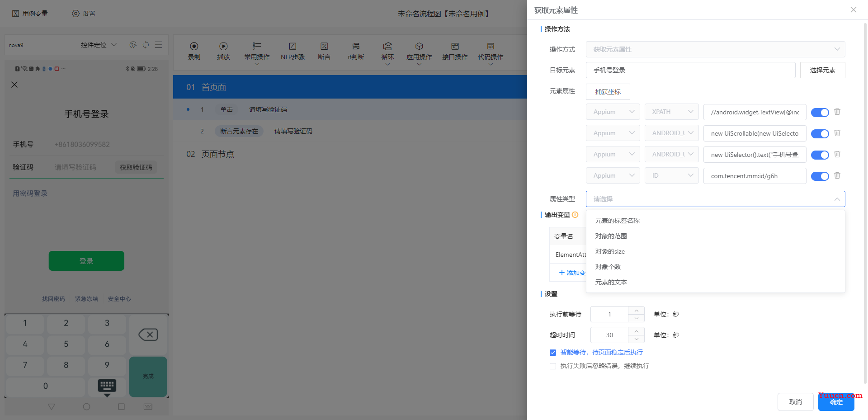
Task: Open the 操作方式 dropdown
Action: click(x=715, y=49)
